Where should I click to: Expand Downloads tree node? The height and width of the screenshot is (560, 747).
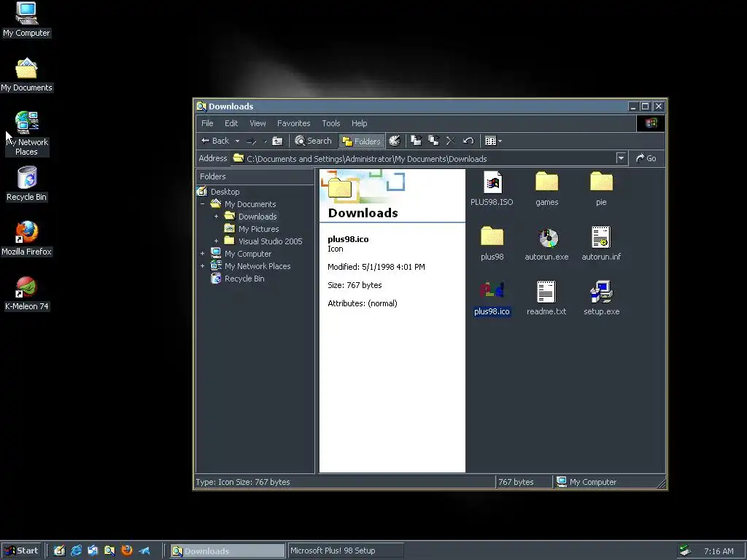coord(216,216)
